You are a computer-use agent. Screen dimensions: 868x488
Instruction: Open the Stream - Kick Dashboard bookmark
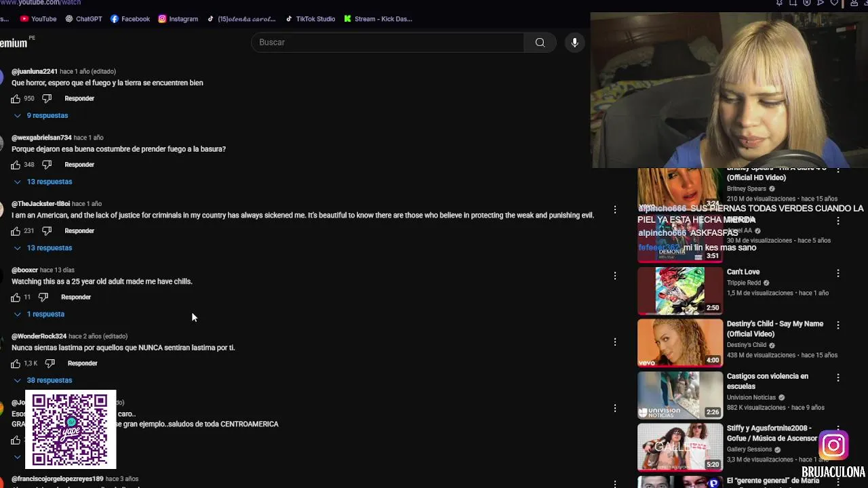tap(378, 19)
